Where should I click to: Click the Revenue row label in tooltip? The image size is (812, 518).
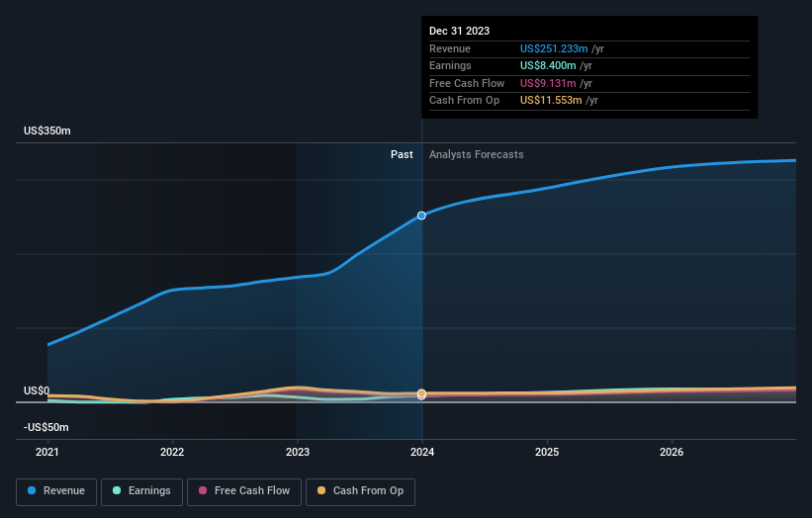[x=450, y=48]
